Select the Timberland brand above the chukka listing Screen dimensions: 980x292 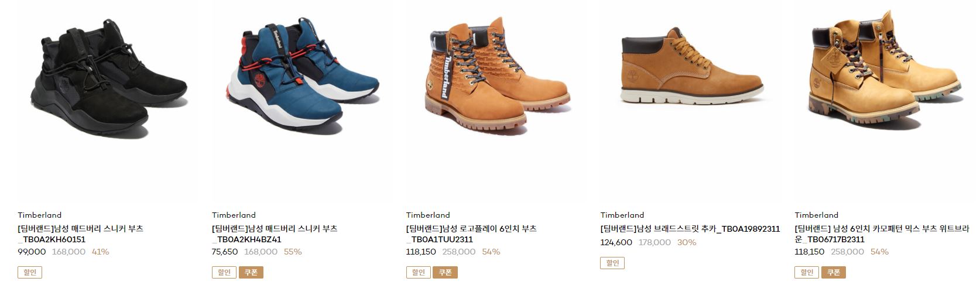622,215
